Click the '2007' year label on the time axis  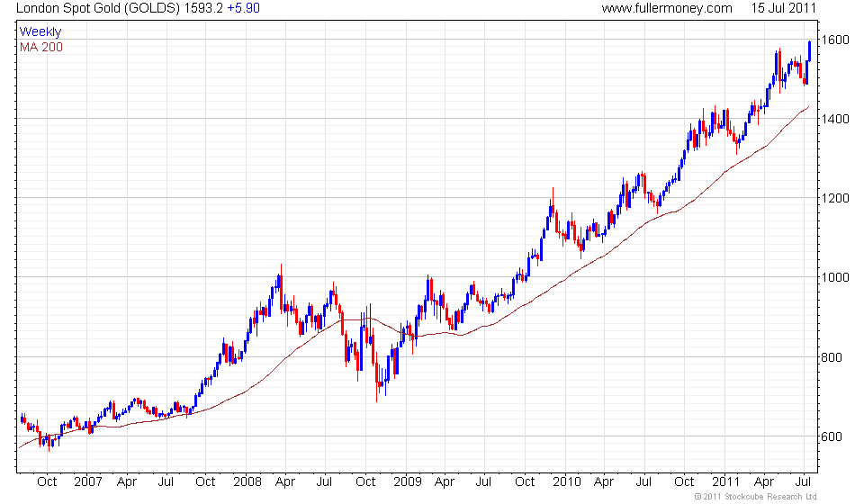click(x=88, y=482)
